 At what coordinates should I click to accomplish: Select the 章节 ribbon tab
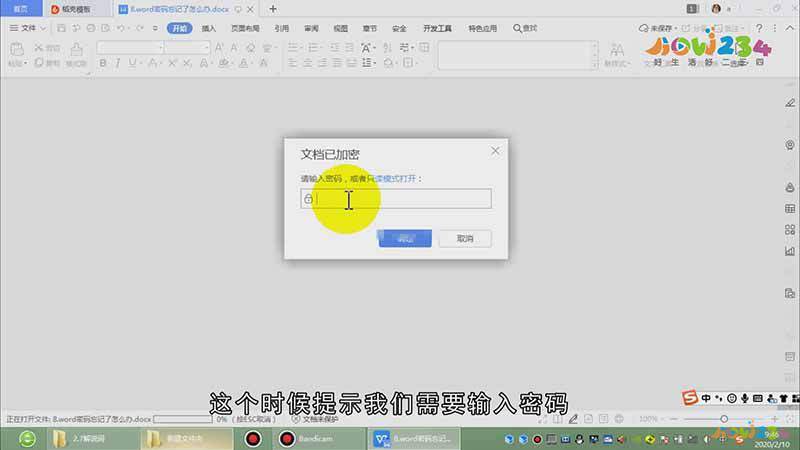click(x=369, y=29)
